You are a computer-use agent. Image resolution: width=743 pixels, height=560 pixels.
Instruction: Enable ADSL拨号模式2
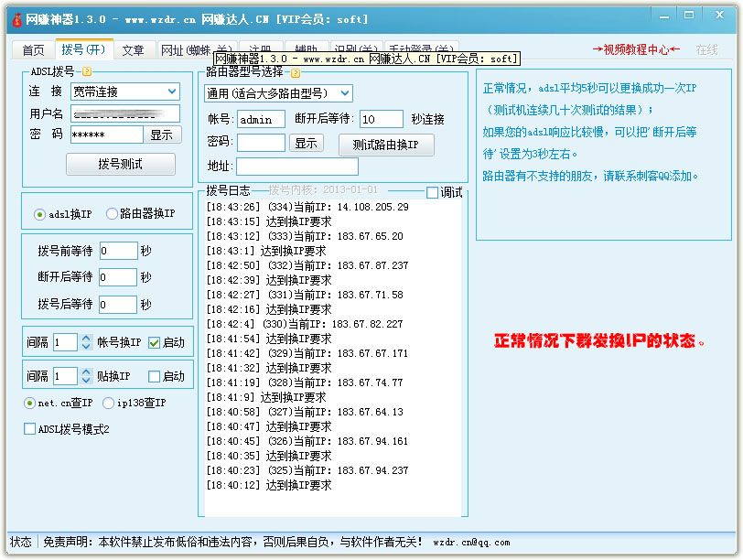click(28, 428)
